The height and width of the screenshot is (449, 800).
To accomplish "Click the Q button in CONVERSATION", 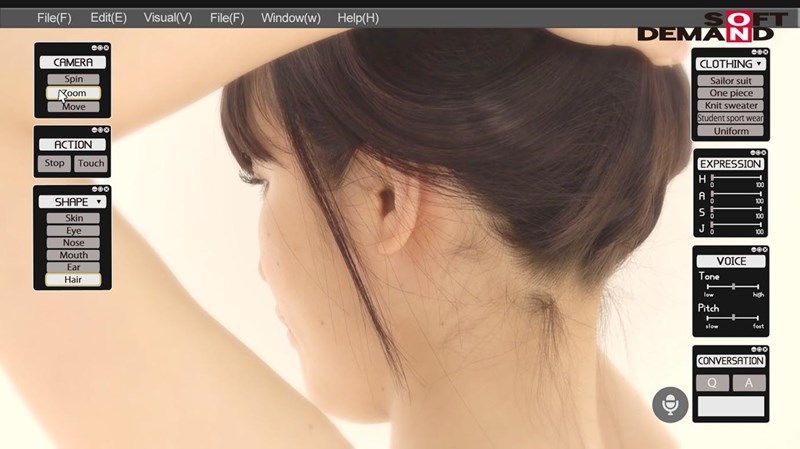I will (710, 383).
